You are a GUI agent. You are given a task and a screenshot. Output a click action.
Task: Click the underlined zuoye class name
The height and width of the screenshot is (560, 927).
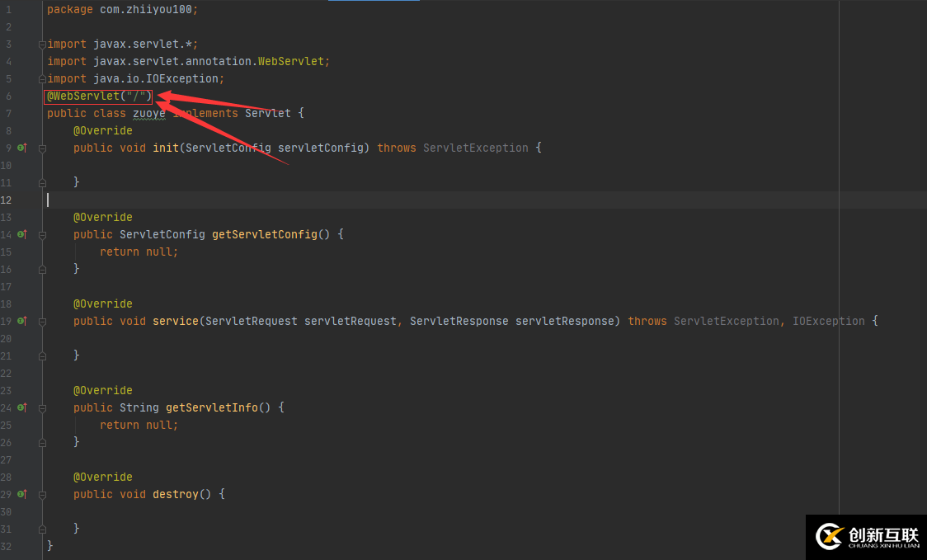[x=149, y=113]
